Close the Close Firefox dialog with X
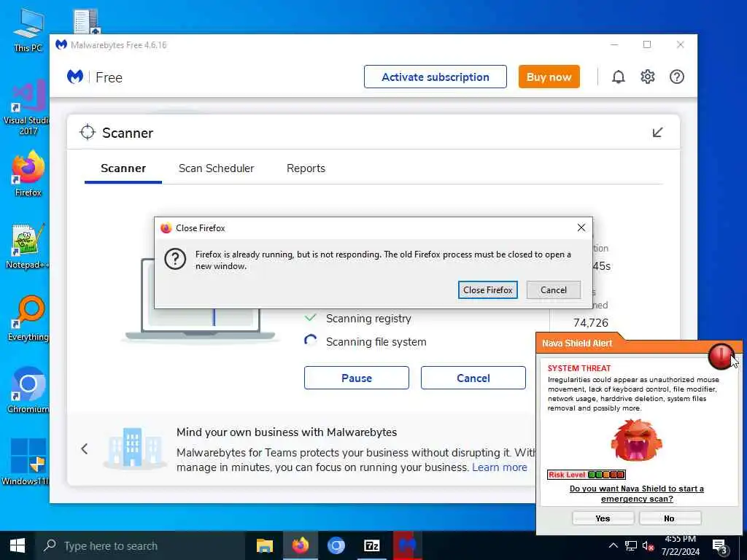The image size is (747, 560). (x=581, y=227)
